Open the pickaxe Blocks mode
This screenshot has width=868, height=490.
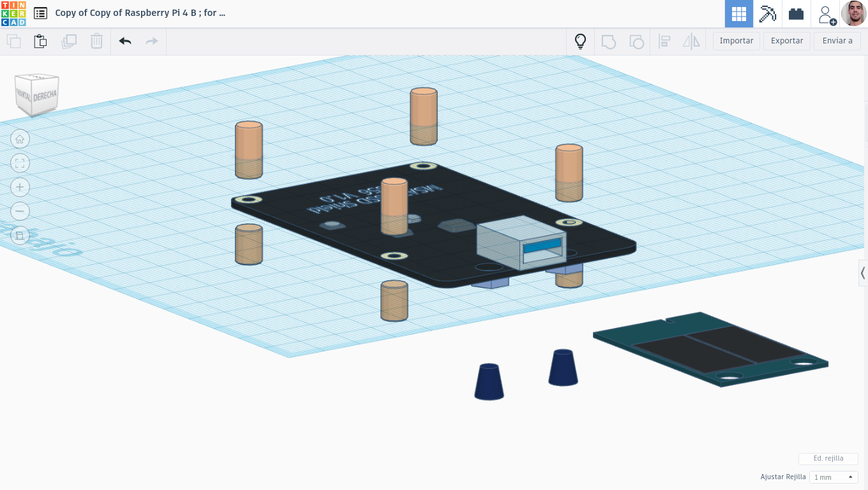[768, 13]
